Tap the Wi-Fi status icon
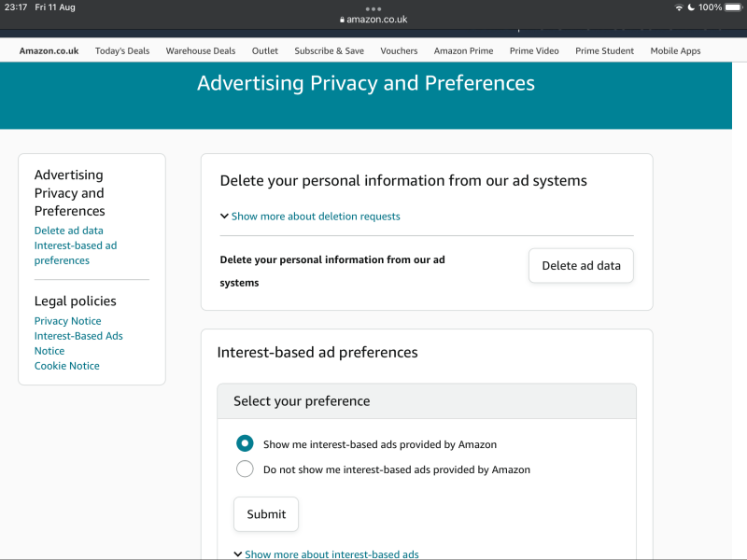The width and height of the screenshot is (747, 560). tap(679, 7)
